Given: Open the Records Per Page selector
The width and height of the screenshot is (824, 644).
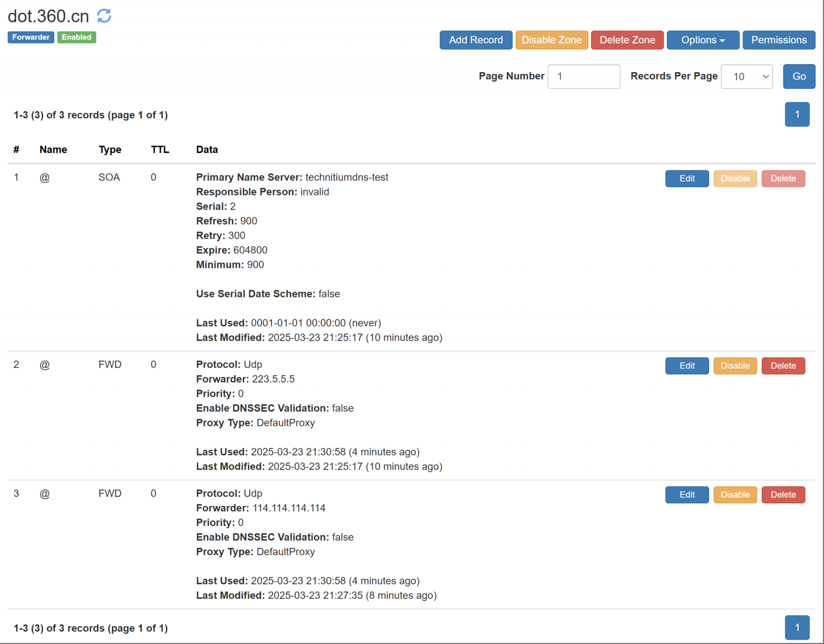Looking at the screenshot, I should [746, 76].
